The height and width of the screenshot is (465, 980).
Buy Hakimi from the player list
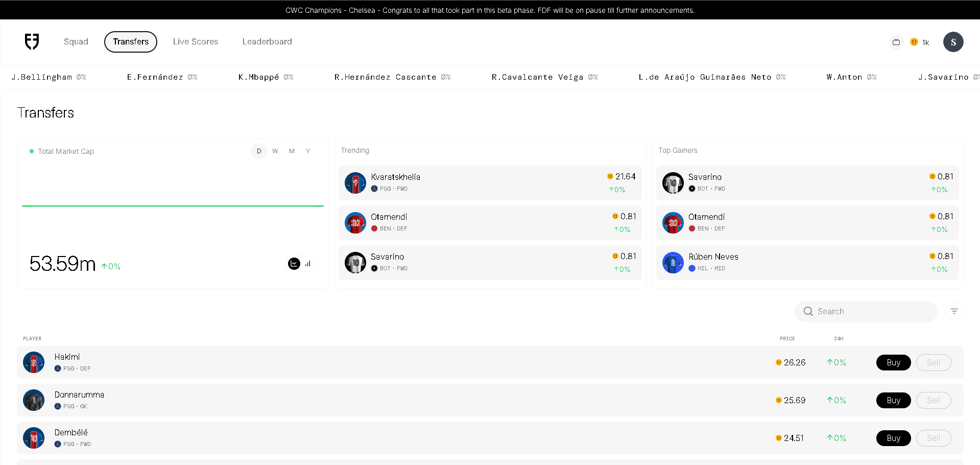pyautogui.click(x=893, y=363)
